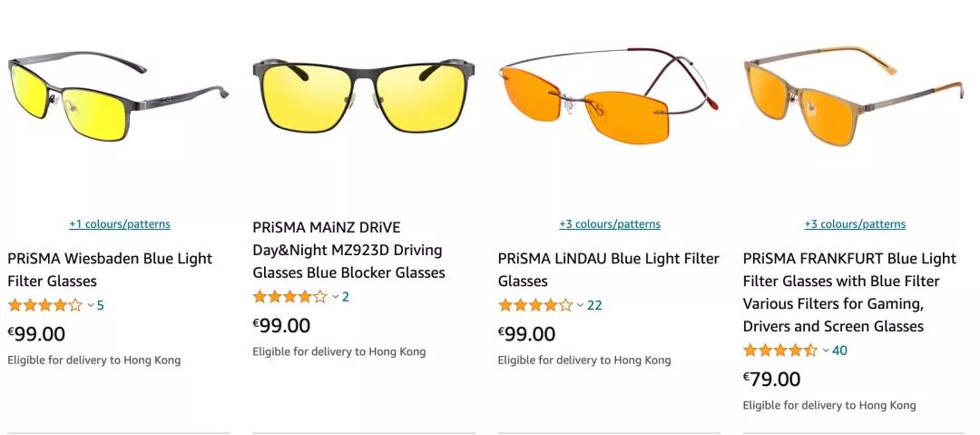This screenshot has height=435, width=980.
Task: Expand rating breakdown chevron for MAiNZ DRiVE
Action: tap(336, 296)
